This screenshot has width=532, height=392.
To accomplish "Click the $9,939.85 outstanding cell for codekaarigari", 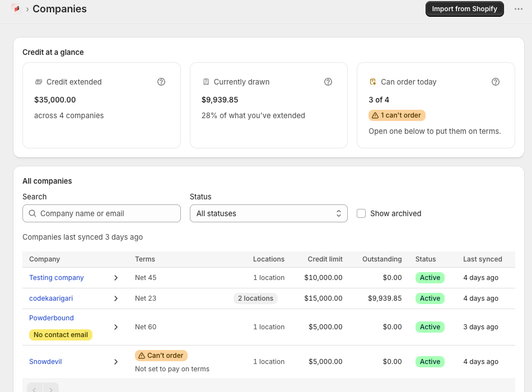I will click(385, 298).
